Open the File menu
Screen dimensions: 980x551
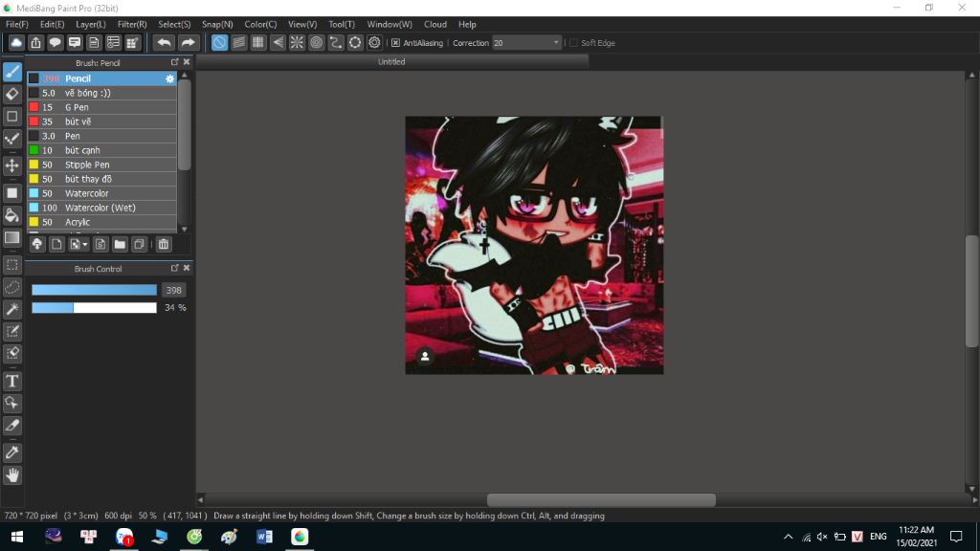(17, 24)
